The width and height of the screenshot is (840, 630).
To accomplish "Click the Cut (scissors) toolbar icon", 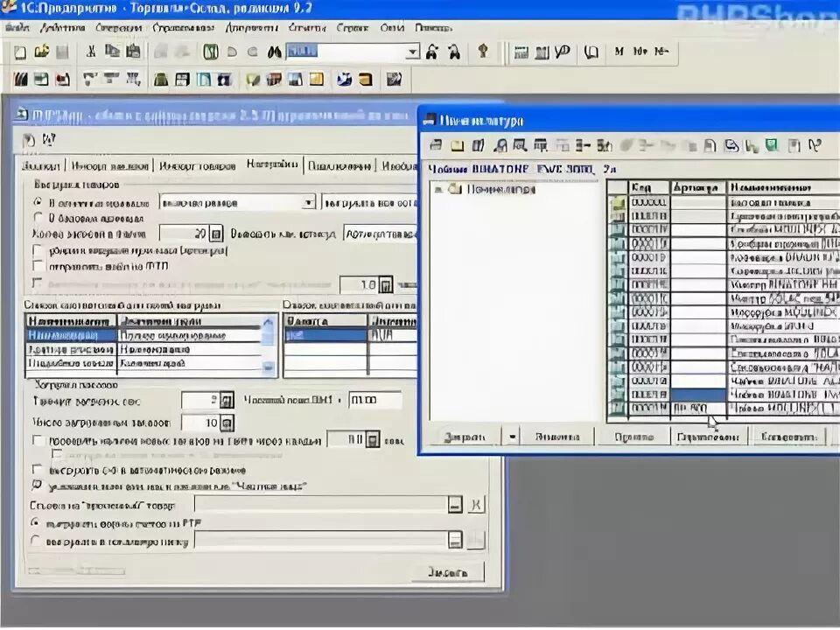I will click(x=91, y=52).
